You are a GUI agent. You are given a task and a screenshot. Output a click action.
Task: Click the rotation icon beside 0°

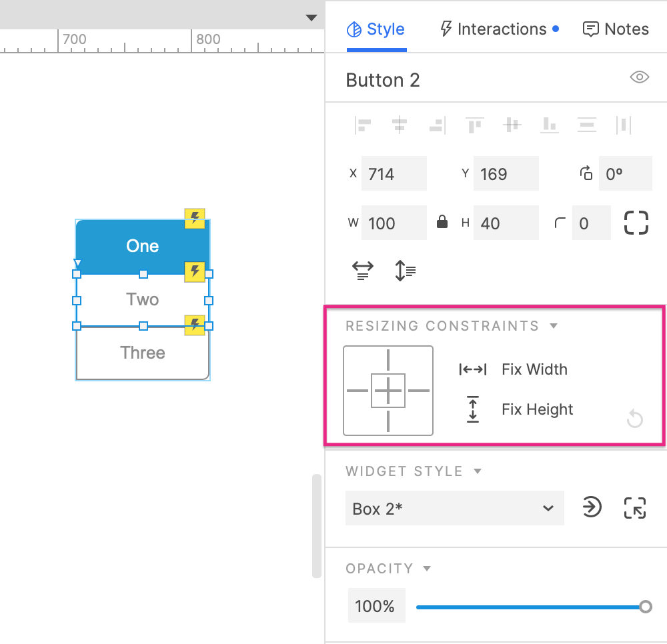tap(586, 173)
